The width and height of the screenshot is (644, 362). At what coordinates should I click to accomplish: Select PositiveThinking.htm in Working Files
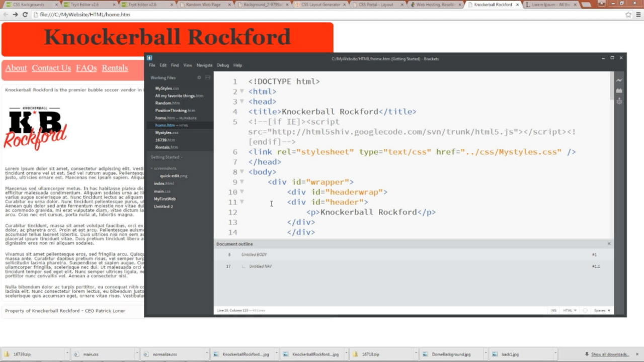tap(175, 110)
